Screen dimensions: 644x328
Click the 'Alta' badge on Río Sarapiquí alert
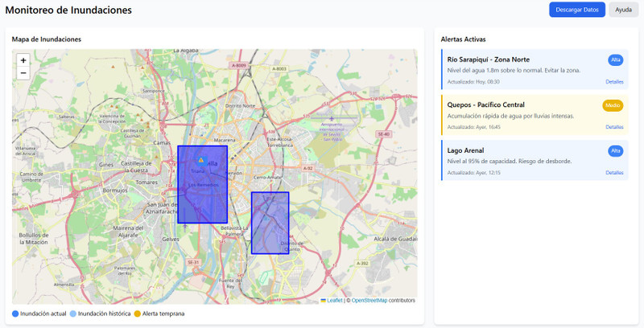click(x=615, y=59)
